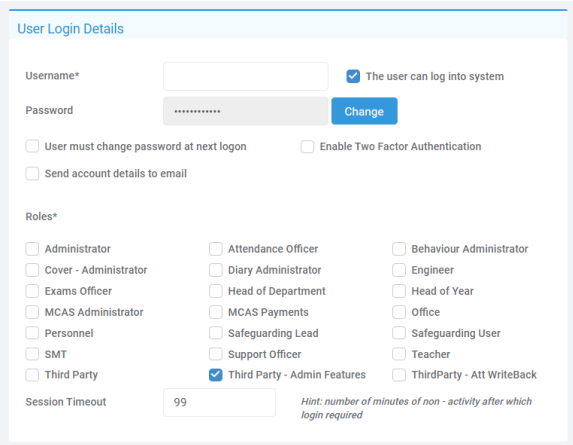Check the Head of Department role
This screenshot has width=573, height=445.
point(216,291)
